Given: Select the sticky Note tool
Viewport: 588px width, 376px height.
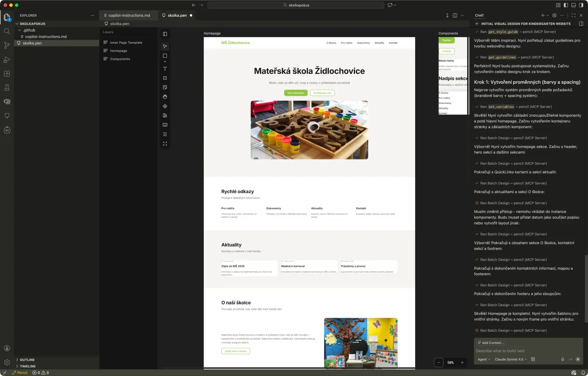Looking at the screenshot, I should 165,87.
